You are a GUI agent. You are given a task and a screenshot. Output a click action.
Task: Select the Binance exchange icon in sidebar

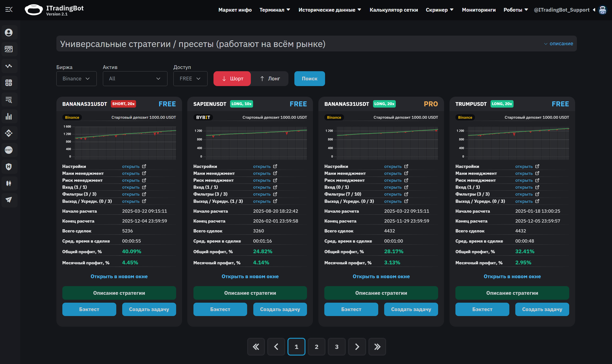pos(9,133)
